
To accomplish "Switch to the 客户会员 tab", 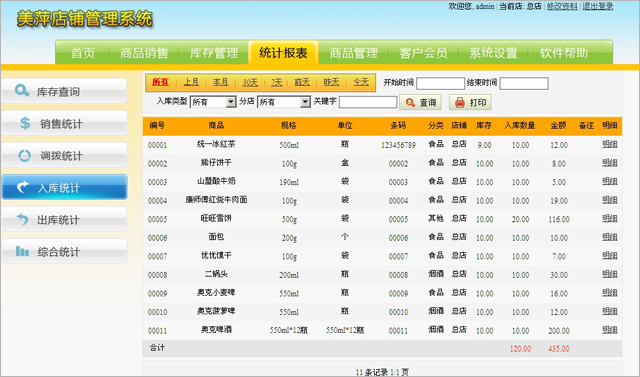I will 424,53.
